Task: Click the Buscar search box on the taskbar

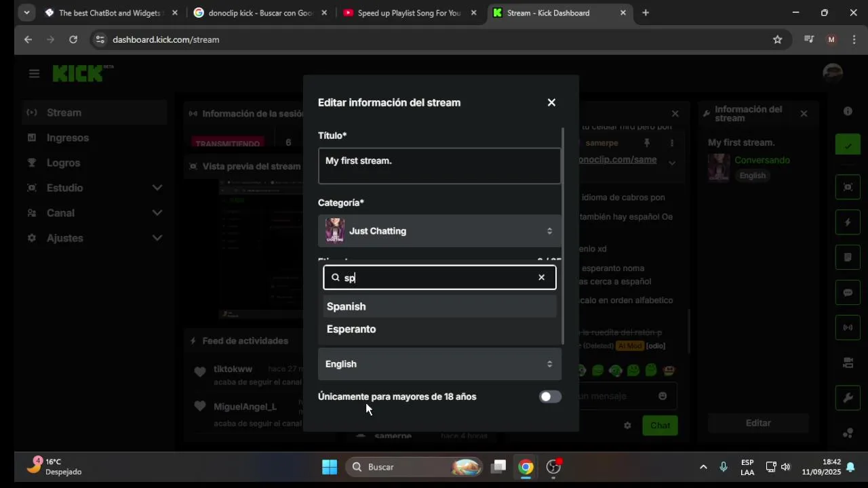Action: pyautogui.click(x=415, y=467)
